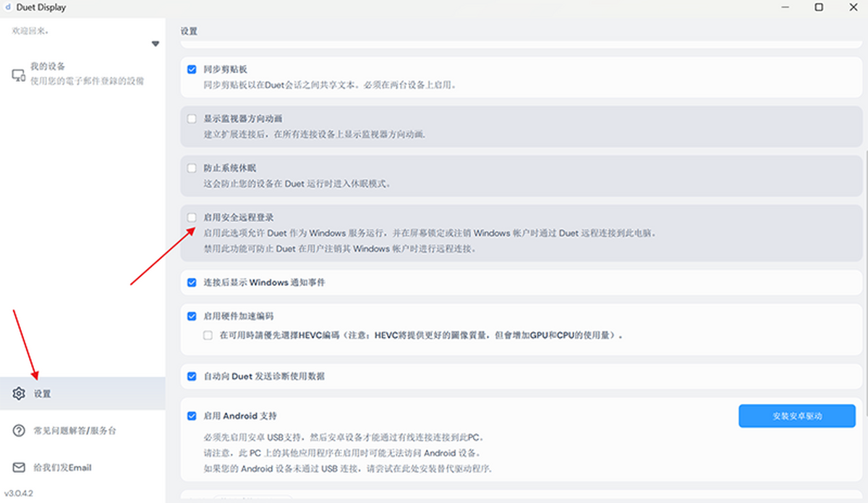This screenshot has width=868, height=503.
Task: Toggle 自动向 Duet 发送诊断使用数据 checkbox
Action: pyautogui.click(x=192, y=376)
